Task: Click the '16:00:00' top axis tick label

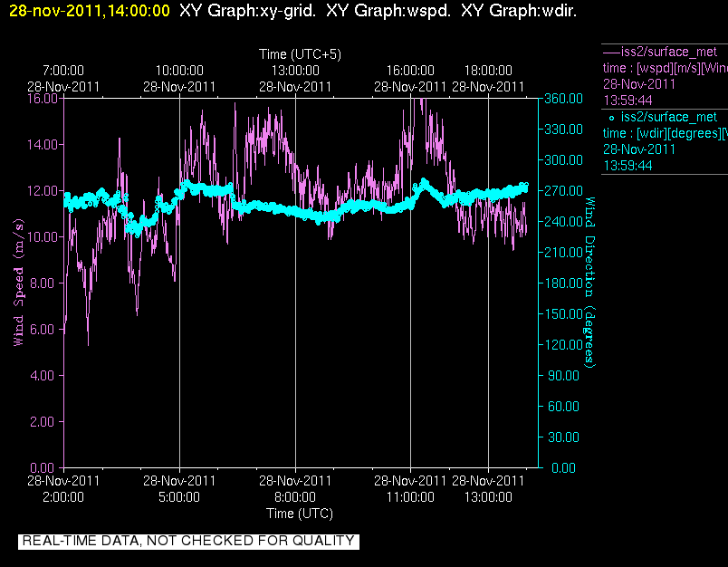Action: (x=410, y=71)
